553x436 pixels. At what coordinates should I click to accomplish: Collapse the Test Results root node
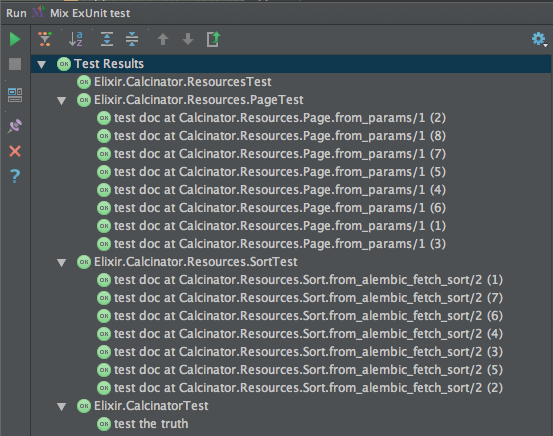point(42,65)
